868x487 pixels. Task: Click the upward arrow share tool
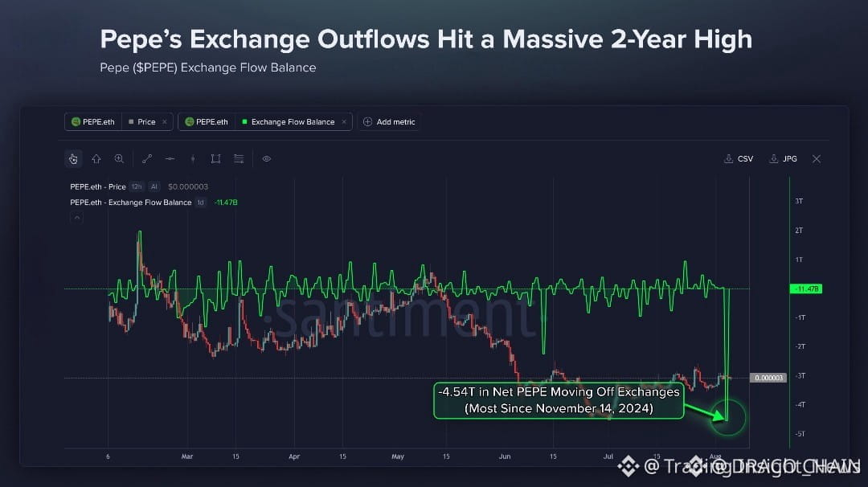pyautogui.click(x=96, y=159)
